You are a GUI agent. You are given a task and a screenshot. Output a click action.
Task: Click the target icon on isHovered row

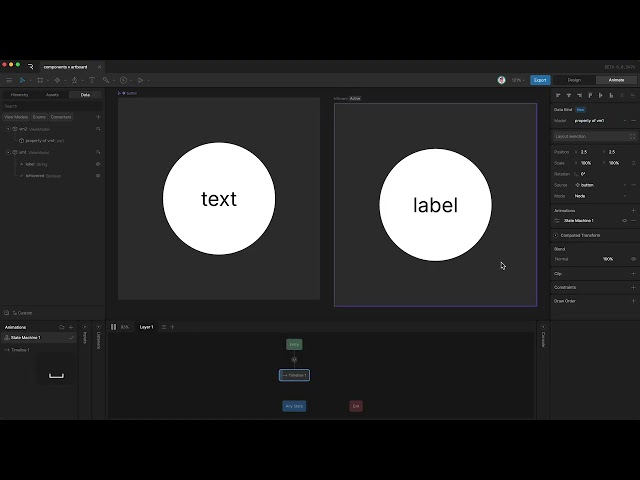(98, 176)
